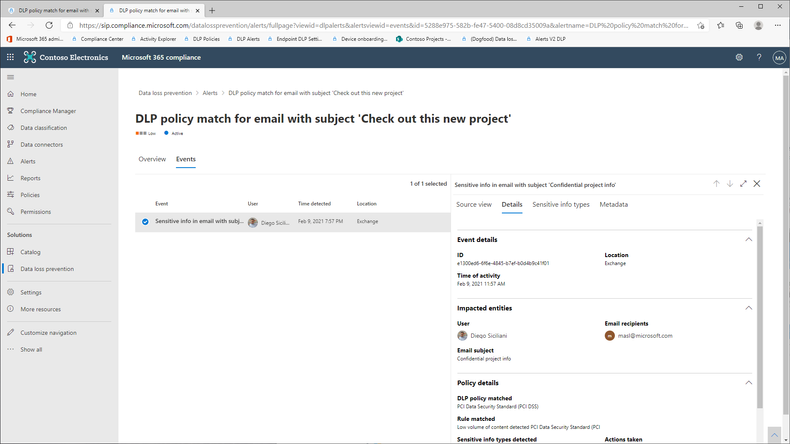Image resolution: width=790 pixels, height=444 pixels.
Task: Open the DLP Alerts bookmark
Action: pyautogui.click(x=244, y=39)
